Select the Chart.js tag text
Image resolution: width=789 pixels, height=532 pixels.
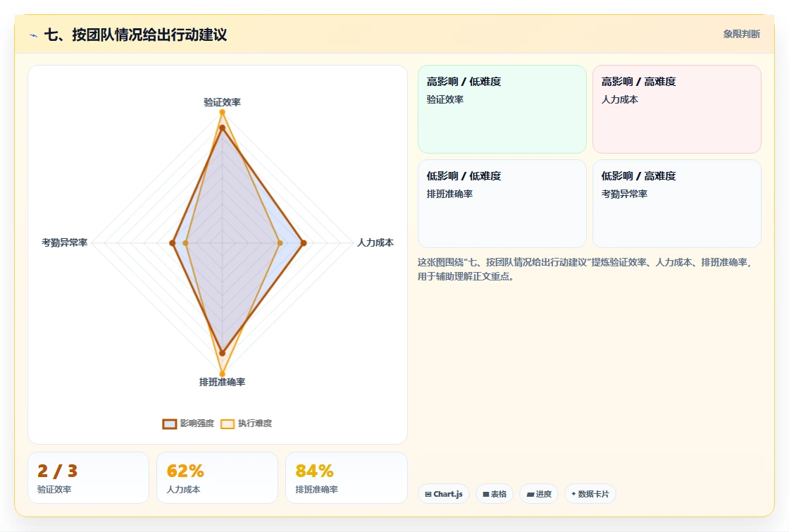[448, 494]
